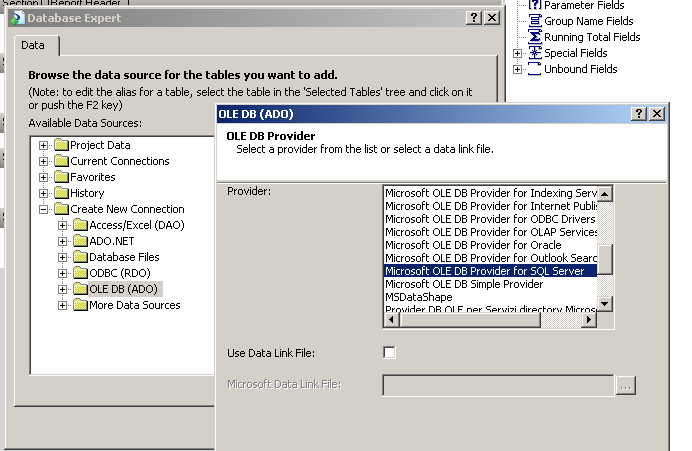
Task: Expand the OLE DB (ADO) node
Action: point(62,289)
